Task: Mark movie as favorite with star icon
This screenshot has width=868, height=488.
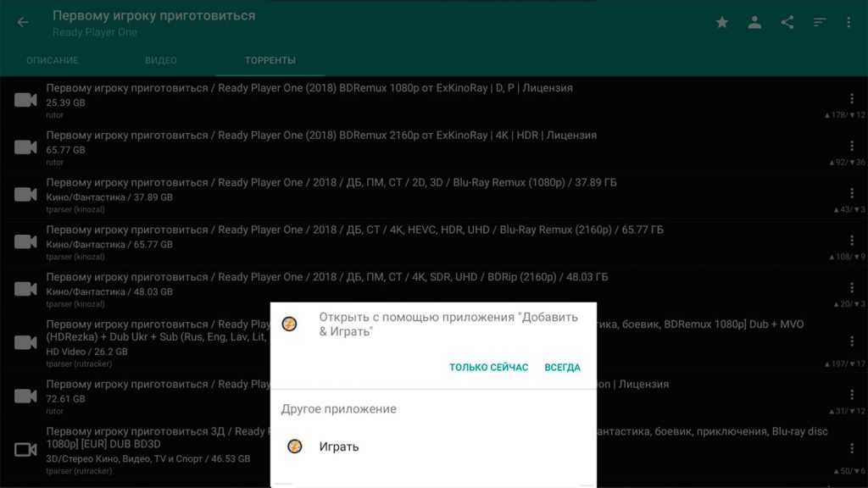Action: point(722,23)
